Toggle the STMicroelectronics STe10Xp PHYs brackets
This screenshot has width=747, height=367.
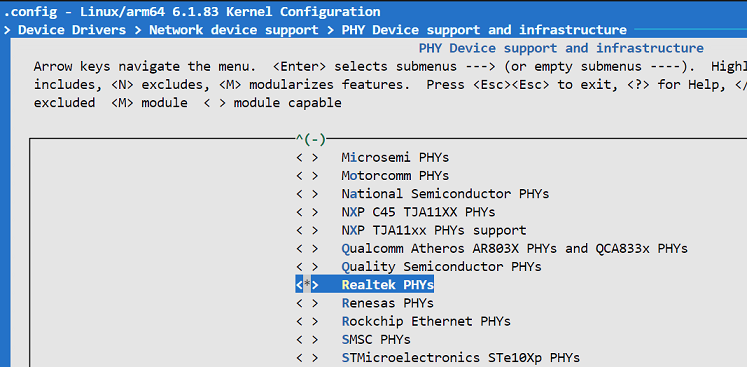[307, 358]
